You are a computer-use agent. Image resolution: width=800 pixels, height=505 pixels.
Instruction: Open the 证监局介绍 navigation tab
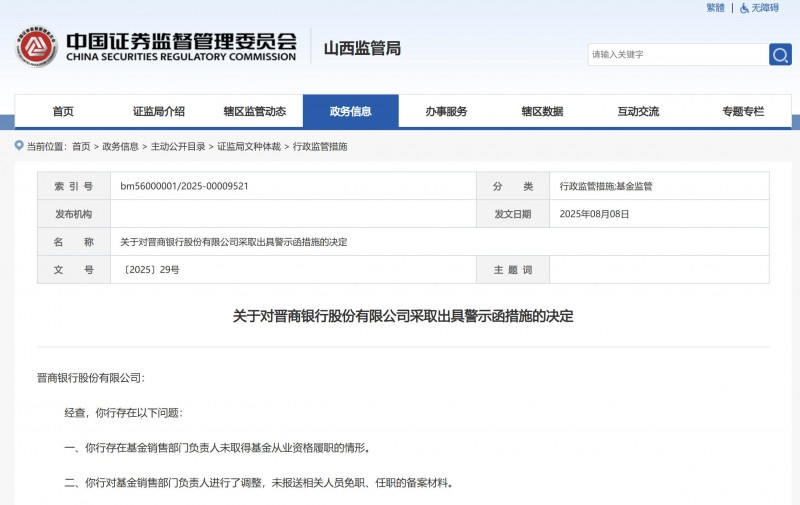[x=159, y=111]
